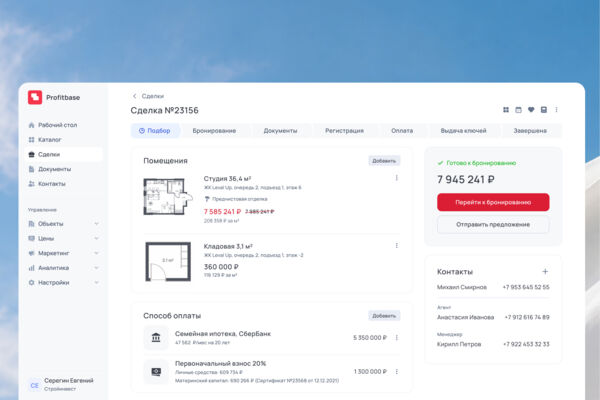Viewport: 600px width, 400px height.
Task: Click the Profitbase logo icon
Action: tap(35, 97)
